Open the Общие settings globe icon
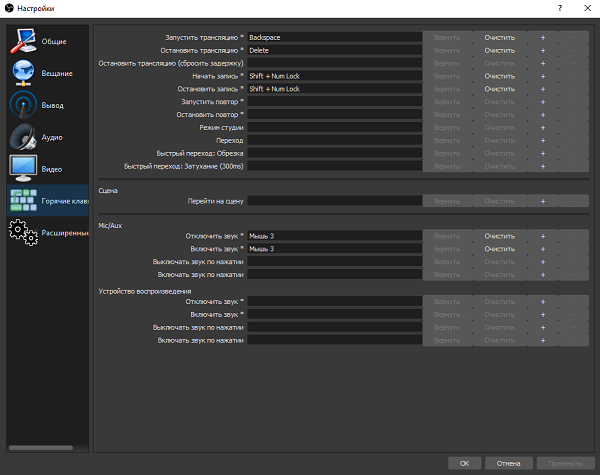Image resolution: width=600 pixels, height=475 pixels. coord(23,40)
